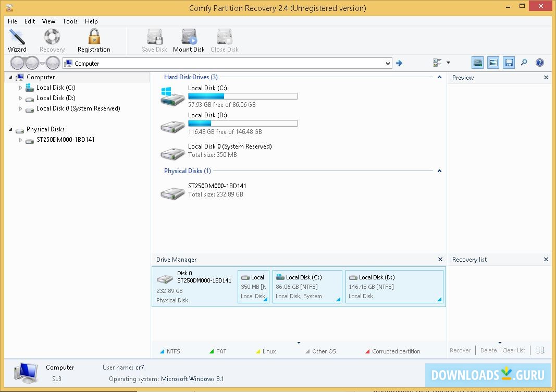Click the Clear List button

tap(514, 350)
